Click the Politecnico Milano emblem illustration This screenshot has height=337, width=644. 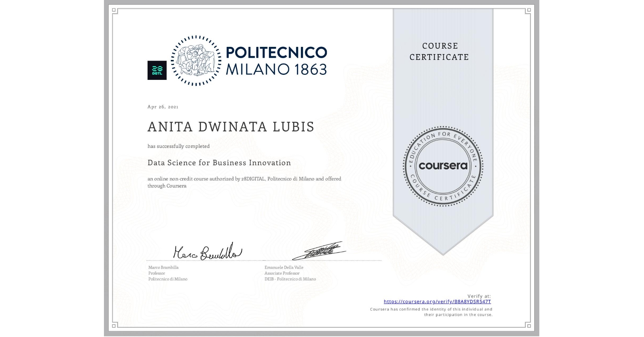pos(196,60)
